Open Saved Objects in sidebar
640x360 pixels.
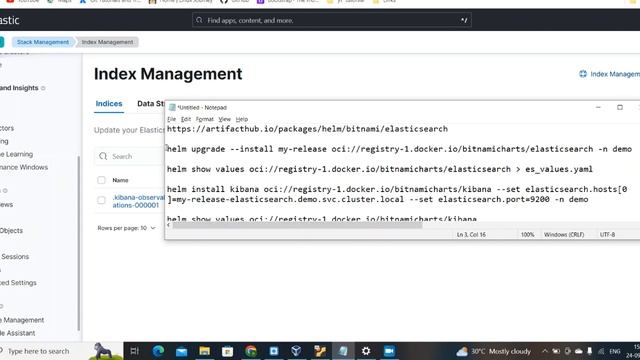click(11, 231)
